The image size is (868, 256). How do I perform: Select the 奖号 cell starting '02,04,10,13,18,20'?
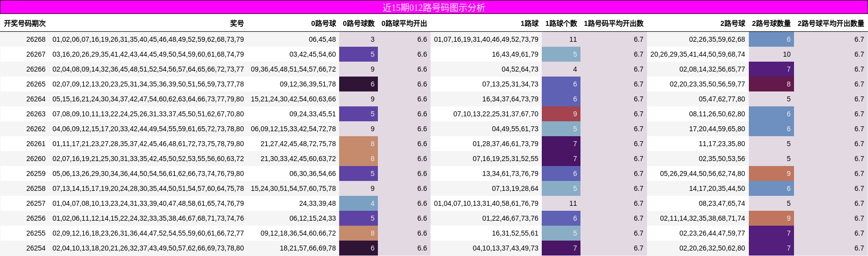[148, 248]
